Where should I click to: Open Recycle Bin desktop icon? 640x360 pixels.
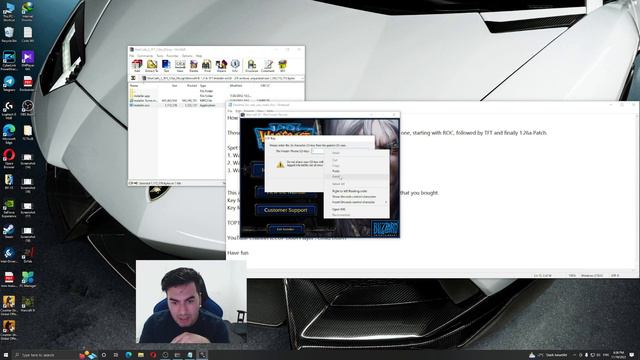(x=9, y=34)
